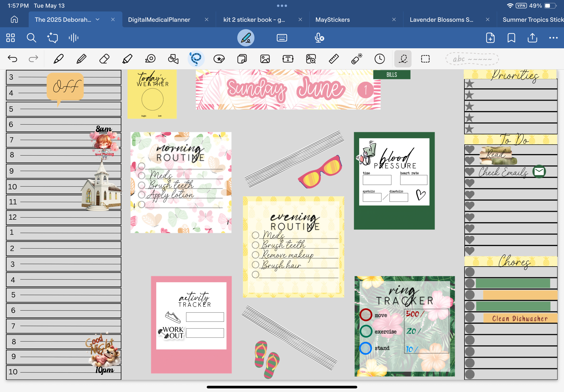Select the Text box tool
564x392 pixels.
[x=288, y=59]
